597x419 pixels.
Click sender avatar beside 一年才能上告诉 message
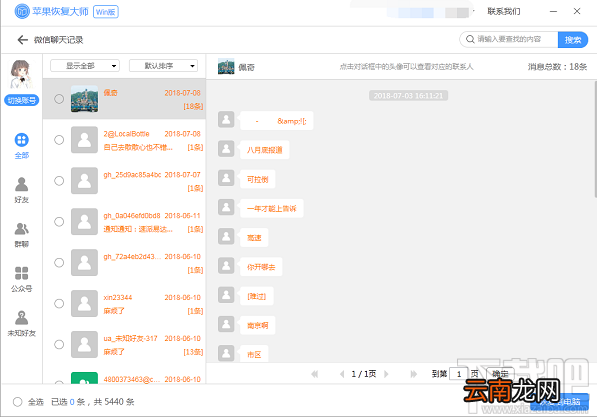point(226,207)
